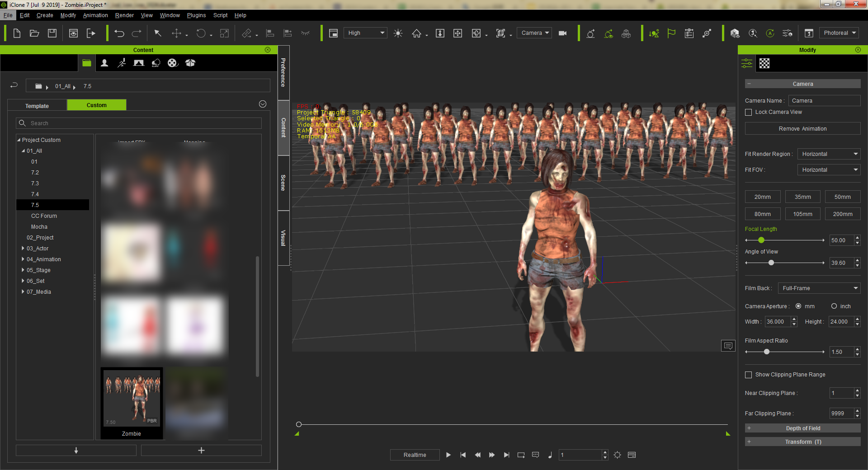Set lens to 200mm preset
The image size is (868, 470).
click(x=843, y=214)
